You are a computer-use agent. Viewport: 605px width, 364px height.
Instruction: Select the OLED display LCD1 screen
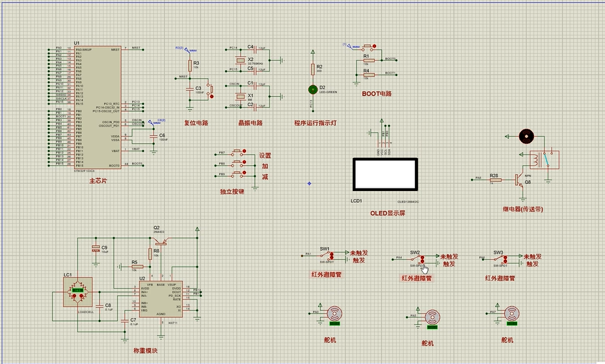[x=385, y=174]
